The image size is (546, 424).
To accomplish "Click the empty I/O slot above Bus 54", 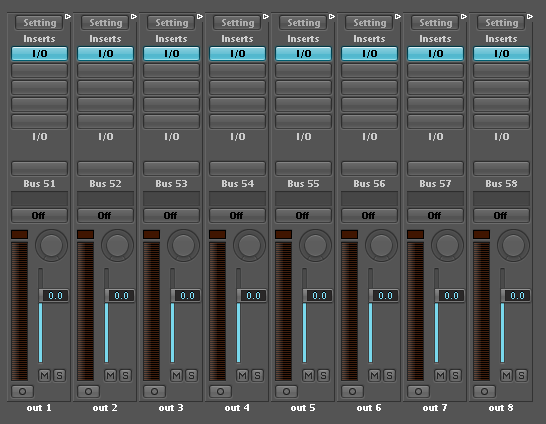I will click(x=237, y=168).
